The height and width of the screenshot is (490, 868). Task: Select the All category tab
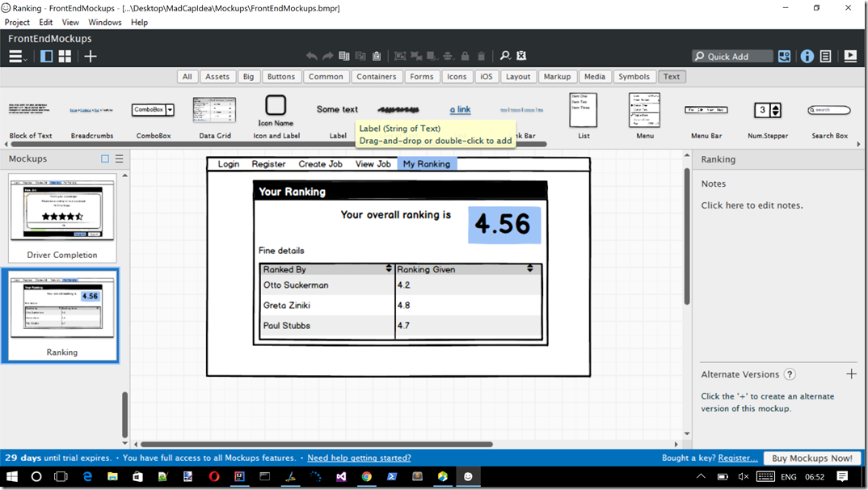188,76
